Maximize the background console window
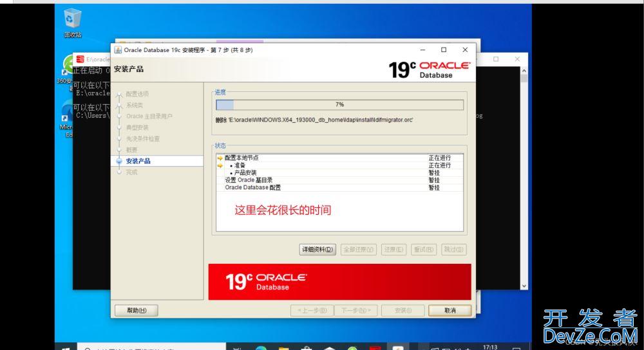The height and width of the screenshot is (350, 644). coord(496,59)
